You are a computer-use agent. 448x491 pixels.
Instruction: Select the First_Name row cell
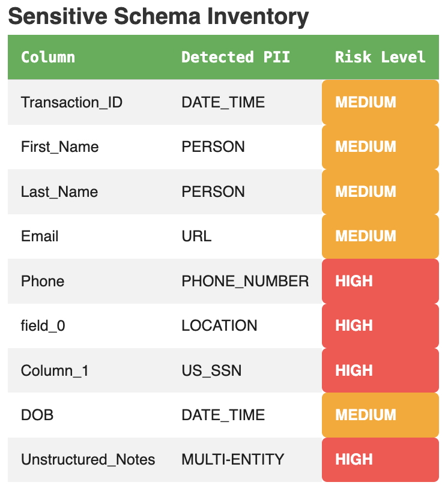click(59, 147)
